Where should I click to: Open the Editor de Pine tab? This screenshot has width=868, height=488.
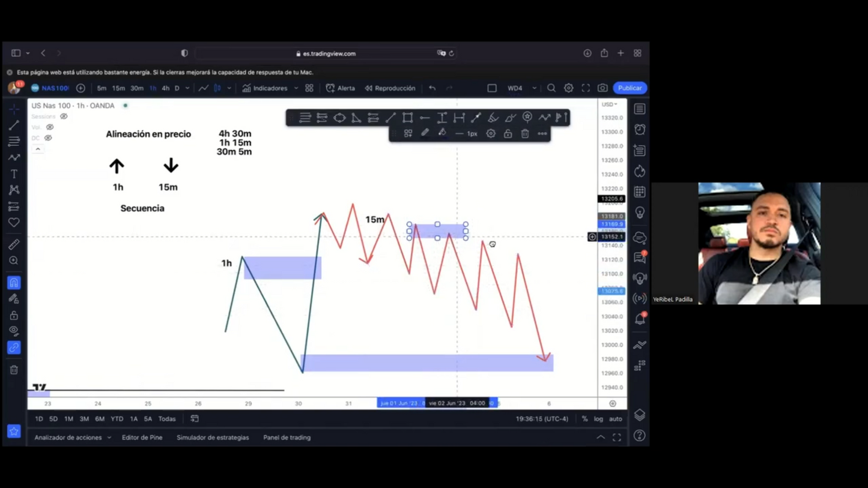pyautogui.click(x=142, y=438)
